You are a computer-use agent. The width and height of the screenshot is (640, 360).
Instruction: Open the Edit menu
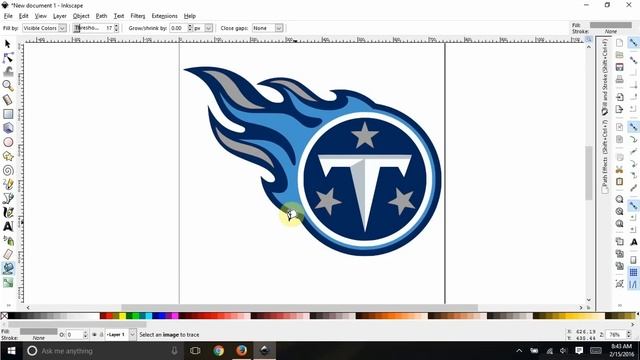(24, 16)
